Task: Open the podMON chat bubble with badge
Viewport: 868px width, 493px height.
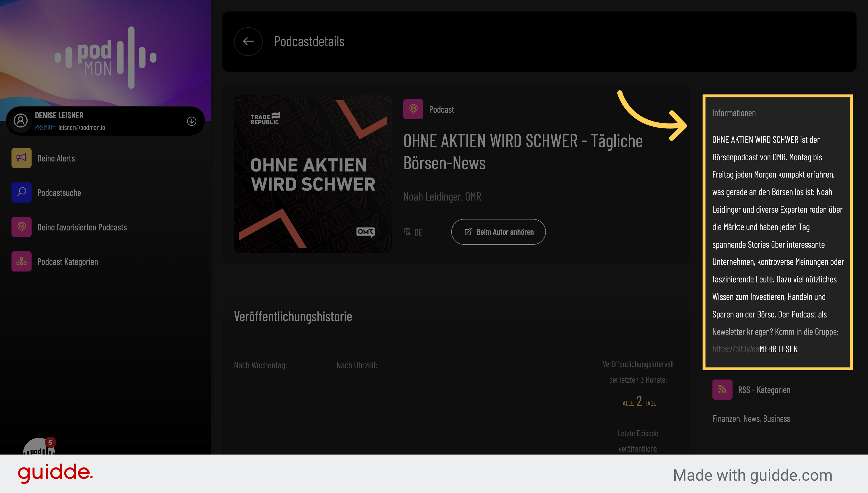Action: pyautogui.click(x=39, y=446)
